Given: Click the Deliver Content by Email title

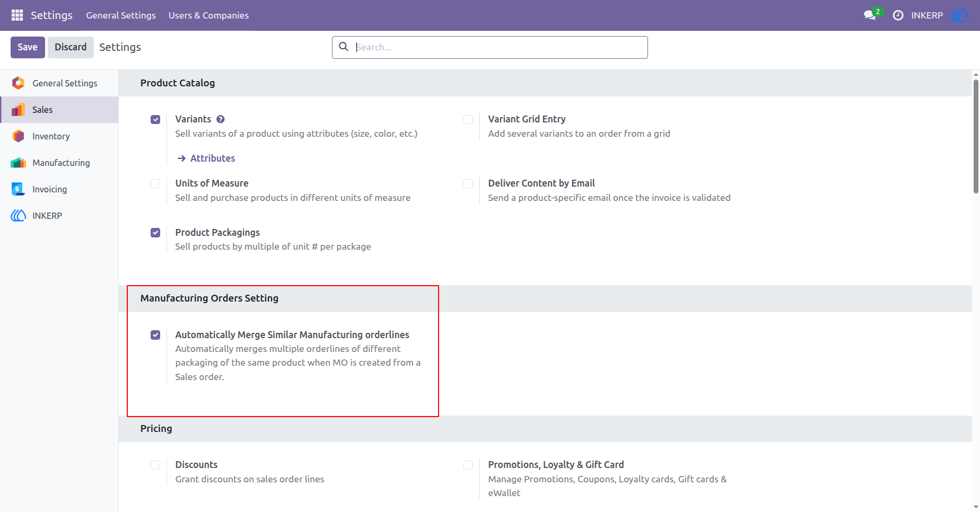Looking at the screenshot, I should click(x=541, y=183).
